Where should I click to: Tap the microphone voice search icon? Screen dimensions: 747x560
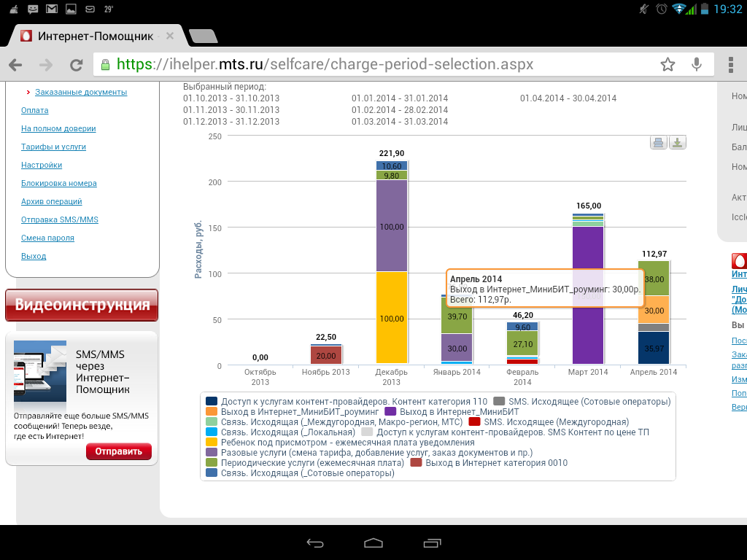pos(697,64)
